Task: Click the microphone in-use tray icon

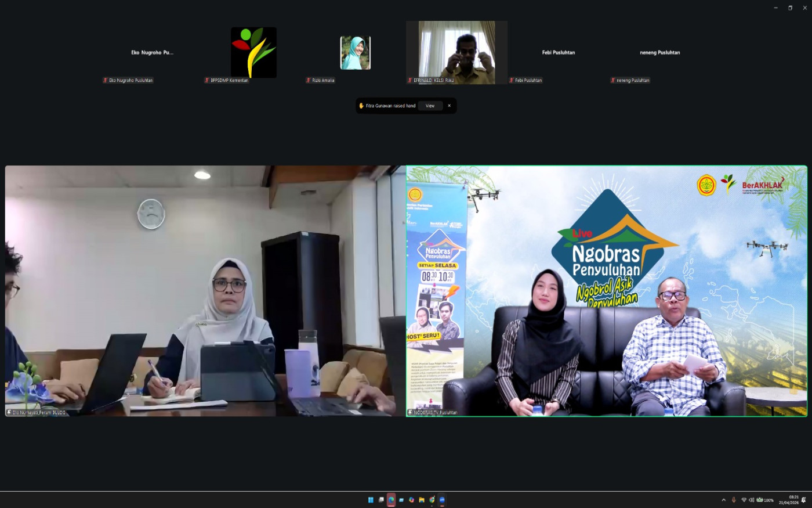Action: point(734,500)
